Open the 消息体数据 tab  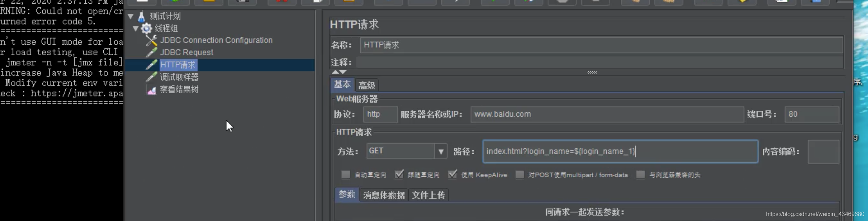pos(384,195)
